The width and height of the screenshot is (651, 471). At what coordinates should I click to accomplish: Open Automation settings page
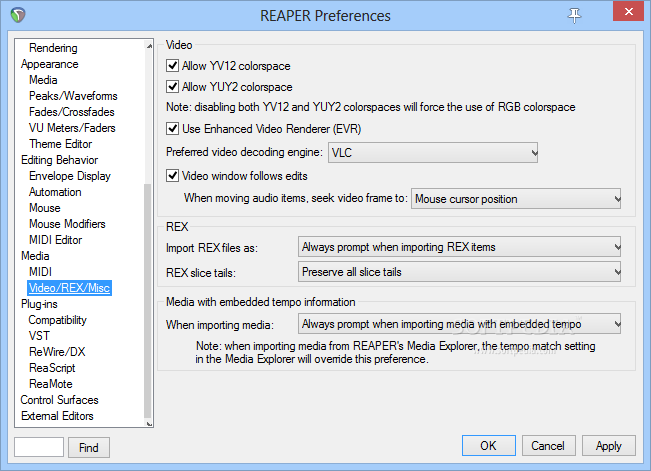(x=55, y=192)
